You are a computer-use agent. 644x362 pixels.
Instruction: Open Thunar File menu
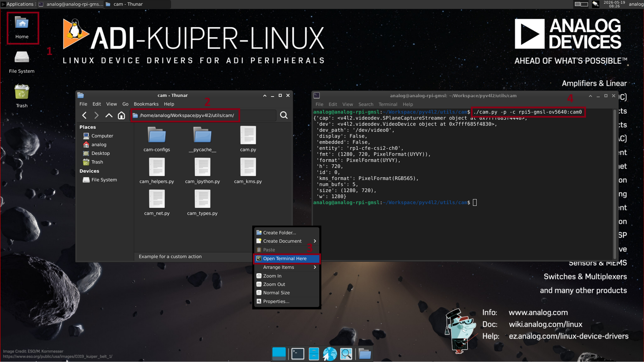click(x=83, y=104)
